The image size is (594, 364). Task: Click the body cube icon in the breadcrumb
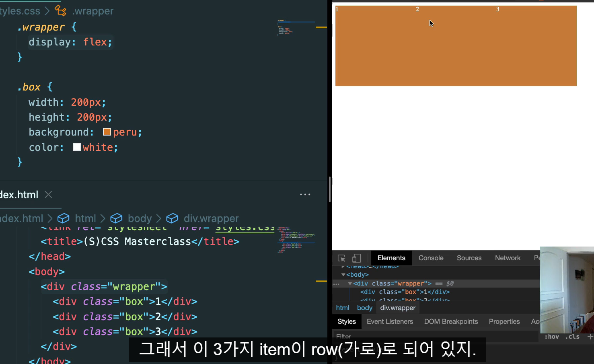[x=116, y=218]
